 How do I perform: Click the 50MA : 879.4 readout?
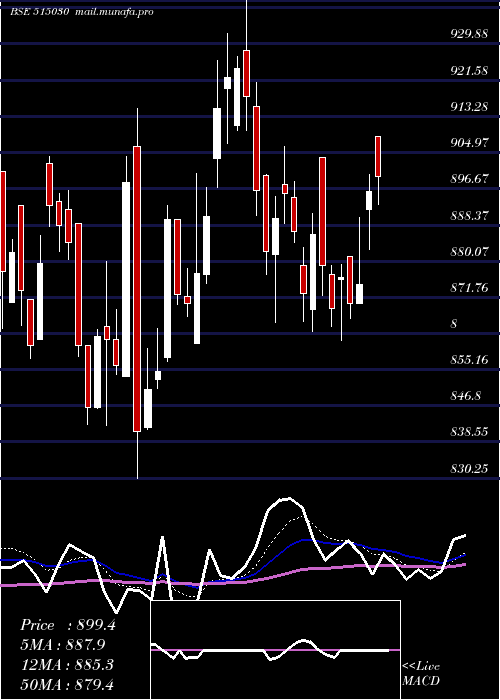pos(67,684)
